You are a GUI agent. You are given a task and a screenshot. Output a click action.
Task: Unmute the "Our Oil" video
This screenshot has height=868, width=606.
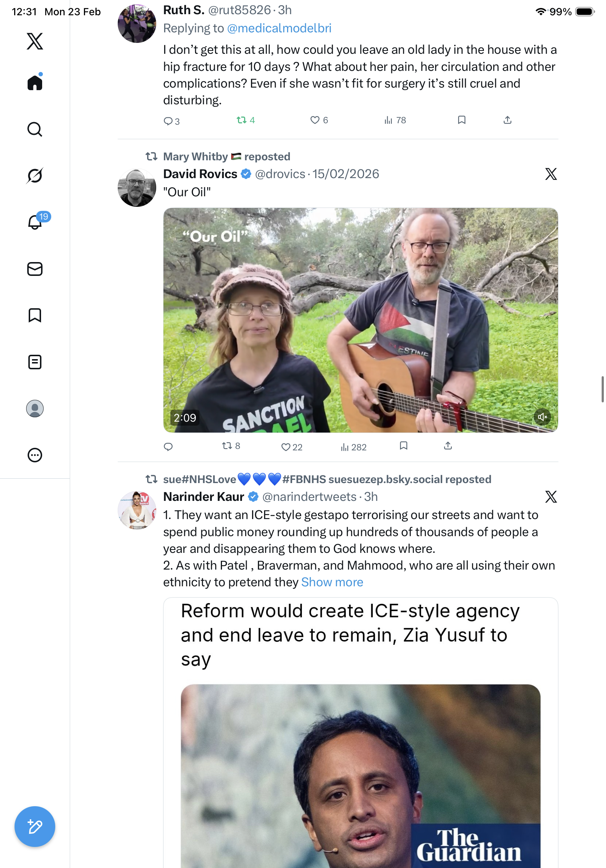[542, 417]
